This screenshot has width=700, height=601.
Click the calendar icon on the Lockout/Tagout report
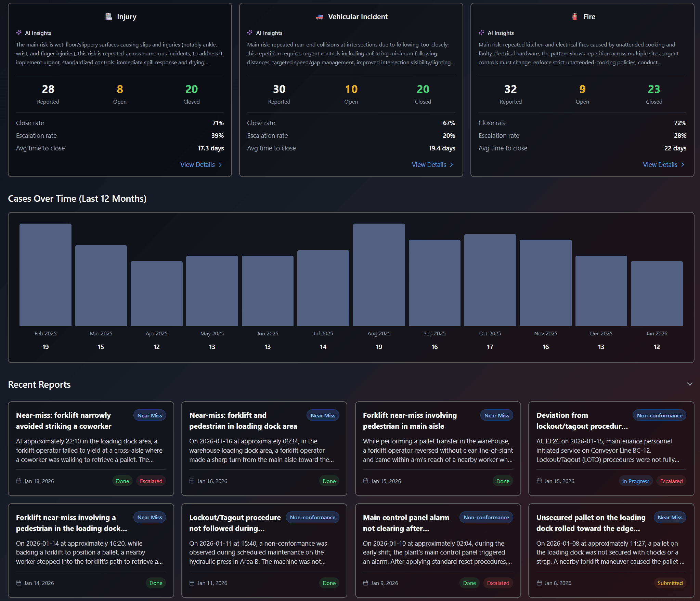[193, 583]
